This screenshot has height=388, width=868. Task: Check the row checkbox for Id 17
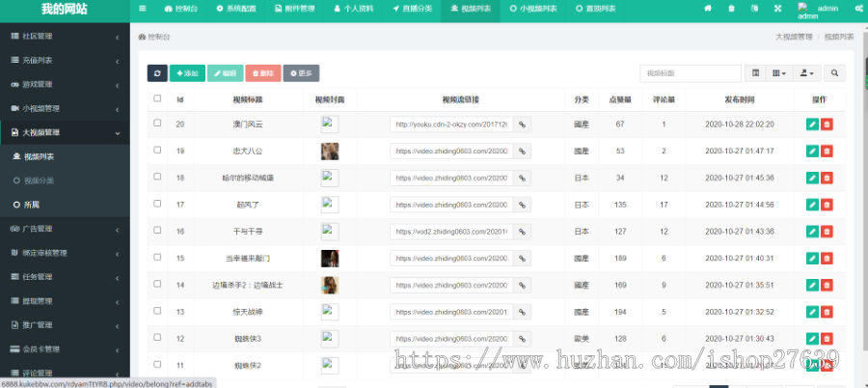click(x=157, y=204)
